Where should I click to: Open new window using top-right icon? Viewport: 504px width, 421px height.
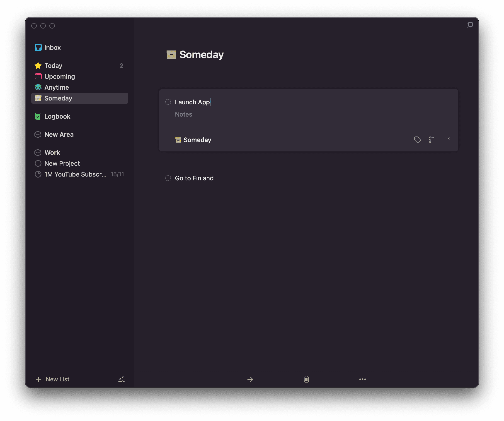(470, 25)
